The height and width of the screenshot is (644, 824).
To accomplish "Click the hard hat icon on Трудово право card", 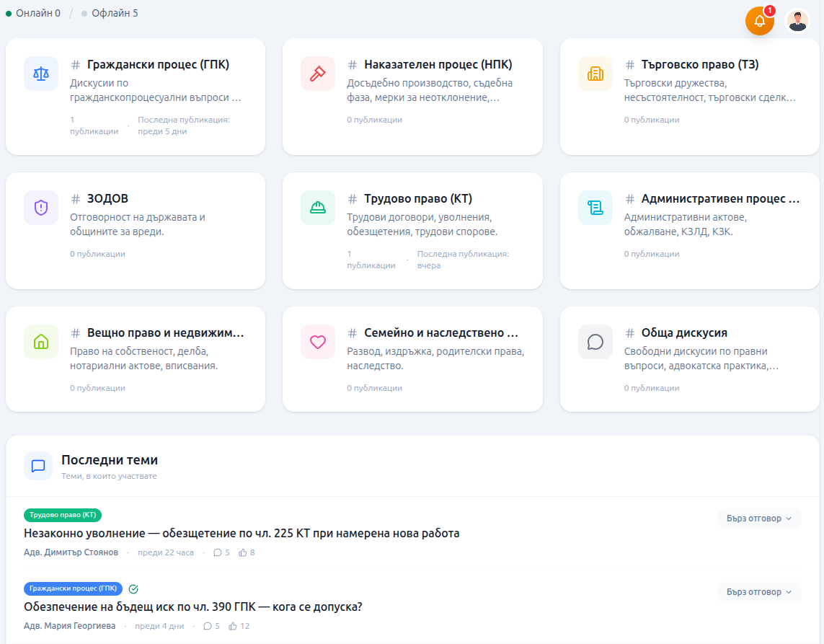I will [x=318, y=208].
